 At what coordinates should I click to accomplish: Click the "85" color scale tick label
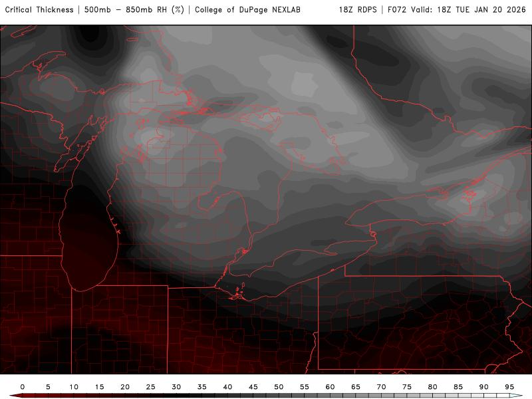click(x=458, y=387)
